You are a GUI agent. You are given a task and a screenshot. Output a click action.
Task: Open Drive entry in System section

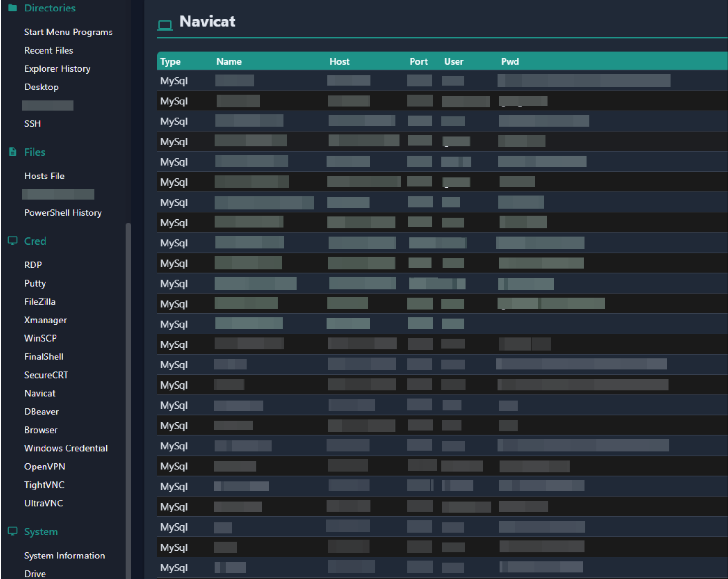(x=35, y=574)
